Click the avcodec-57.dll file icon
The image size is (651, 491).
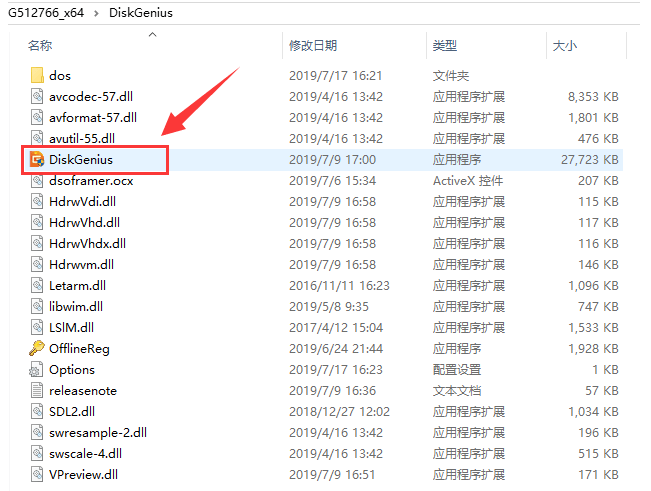click(38, 96)
